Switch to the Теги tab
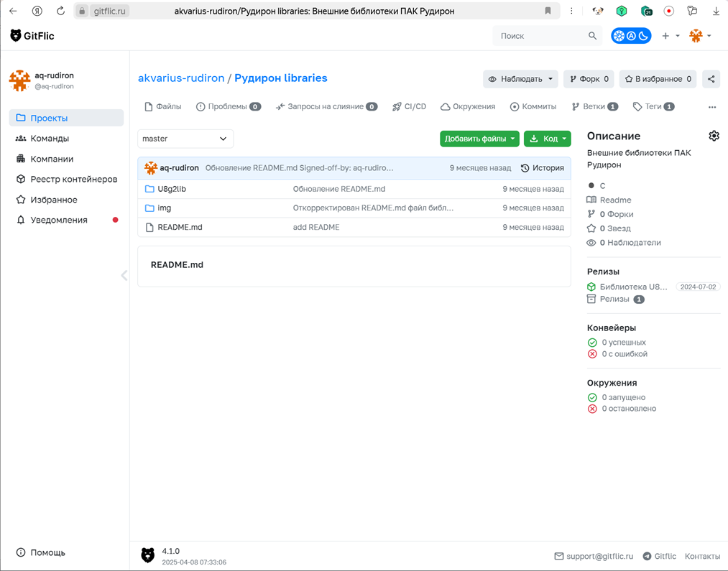Screen dimensions: 728x571 coord(654,107)
